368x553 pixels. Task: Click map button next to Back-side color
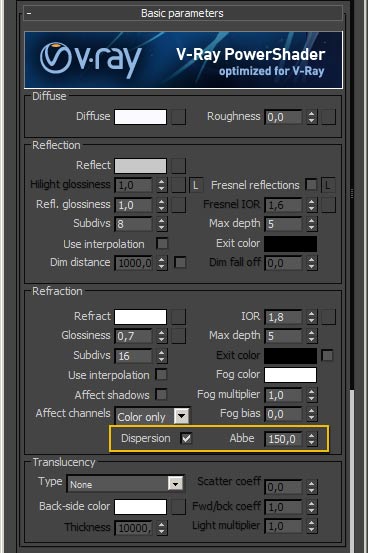[179, 507]
